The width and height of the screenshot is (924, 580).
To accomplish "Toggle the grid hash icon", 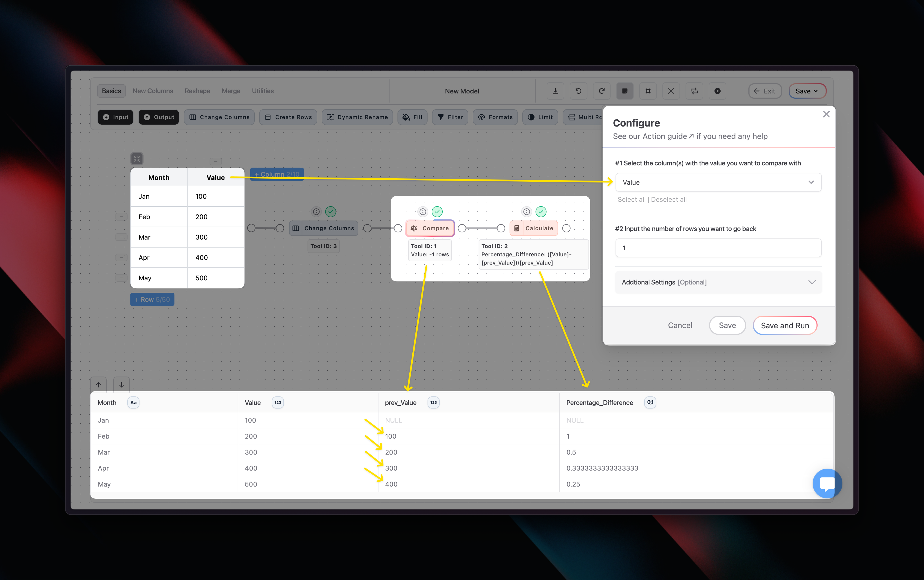I will click(648, 91).
